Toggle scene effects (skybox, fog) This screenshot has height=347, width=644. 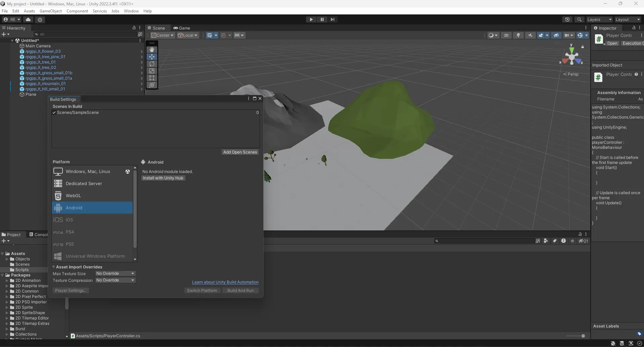[x=541, y=35]
